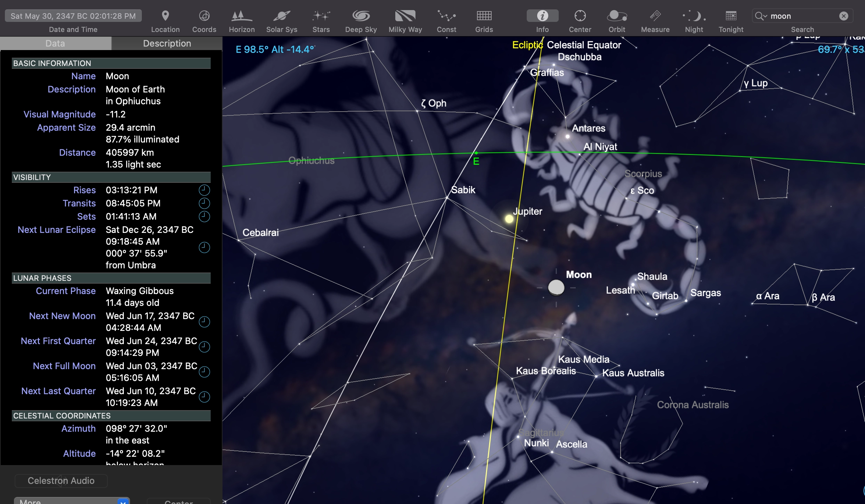Click the Date and Time field
The image size is (865, 504).
(x=73, y=16)
